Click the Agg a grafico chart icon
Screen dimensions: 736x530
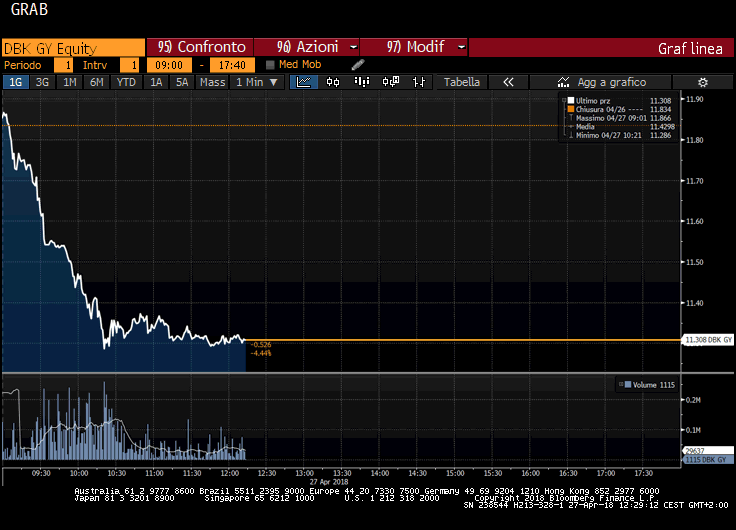(563, 82)
